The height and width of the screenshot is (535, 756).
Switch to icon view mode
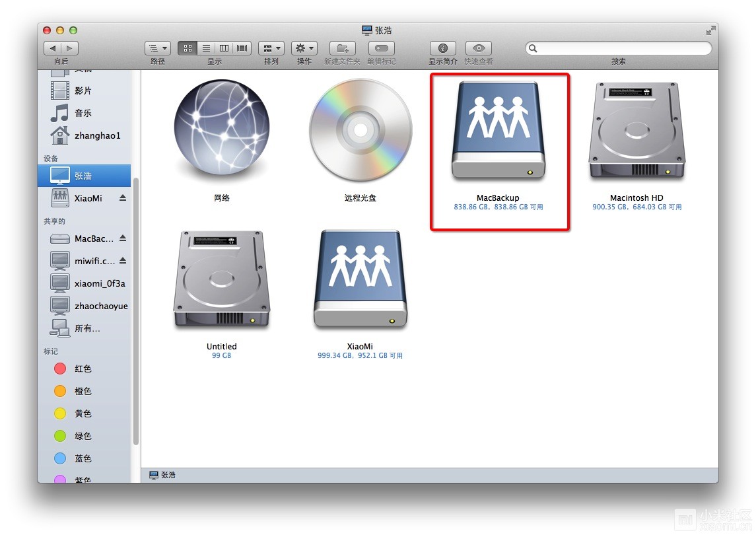coord(188,48)
